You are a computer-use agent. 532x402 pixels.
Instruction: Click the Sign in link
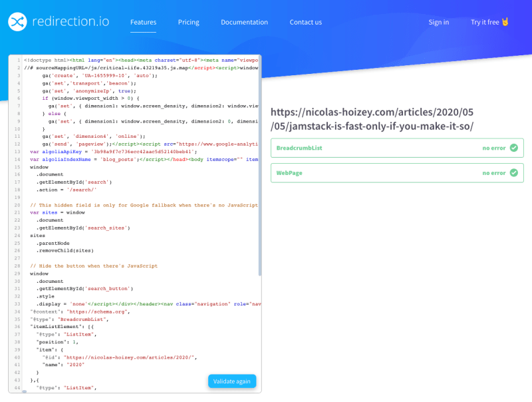point(439,22)
